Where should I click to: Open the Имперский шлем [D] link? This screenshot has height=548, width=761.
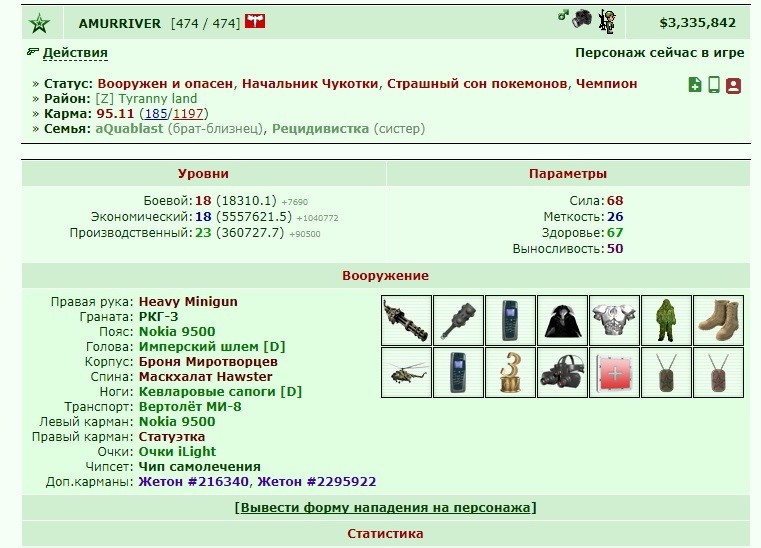(212, 347)
